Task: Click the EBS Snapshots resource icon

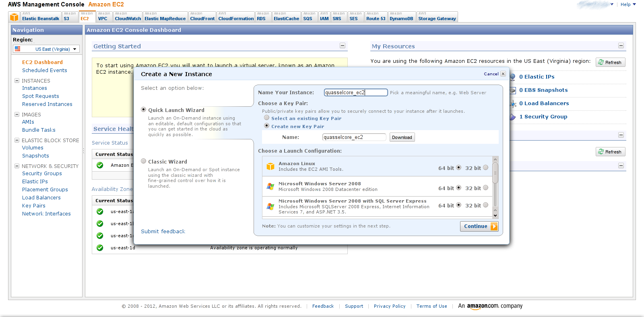Action: point(512,91)
